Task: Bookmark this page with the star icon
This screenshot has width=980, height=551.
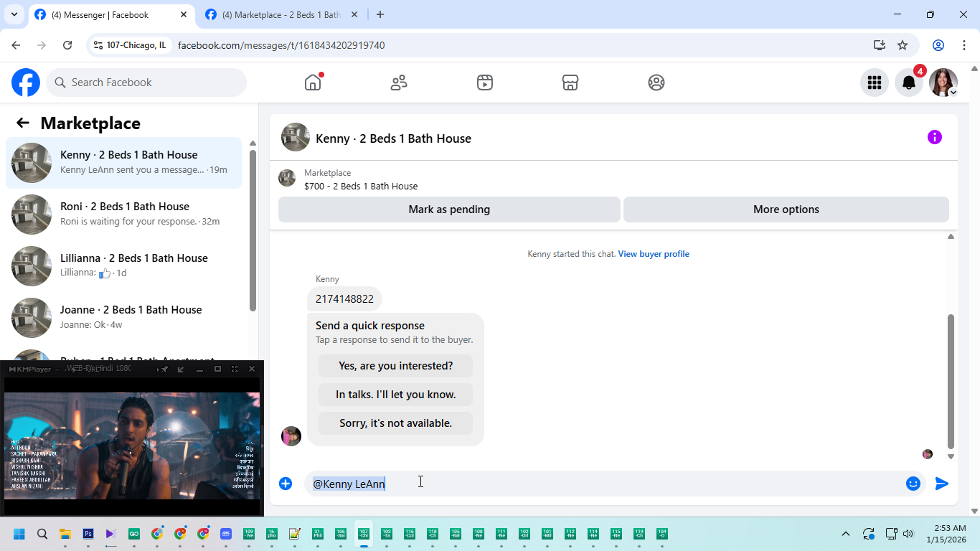Action: coord(903,45)
